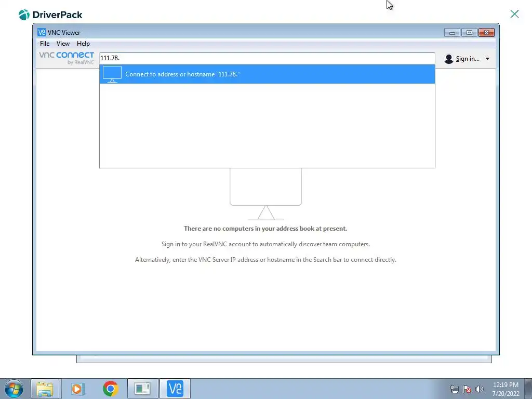Click the Show desktop strip after the clock

coord(528,389)
